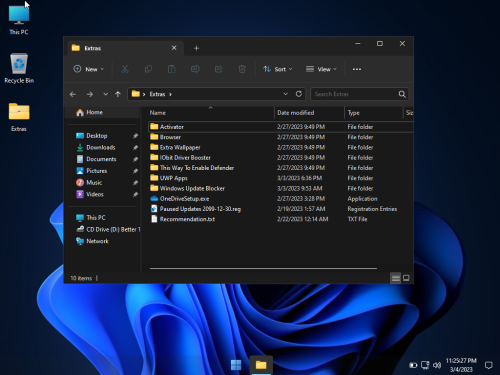This screenshot has width=500, height=375.
Task: Click the Cut scissors icon in toolbar
Action: click(125, 69)
